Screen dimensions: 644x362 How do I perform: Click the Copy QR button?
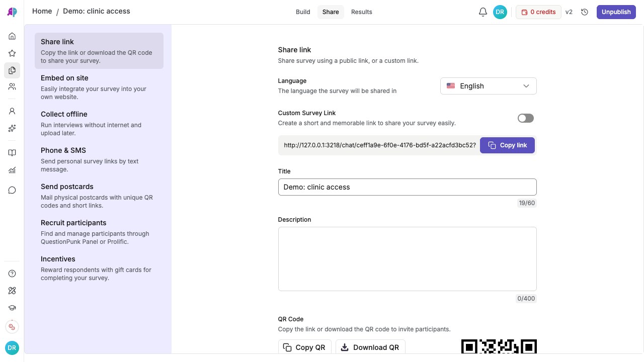(305, 347)
